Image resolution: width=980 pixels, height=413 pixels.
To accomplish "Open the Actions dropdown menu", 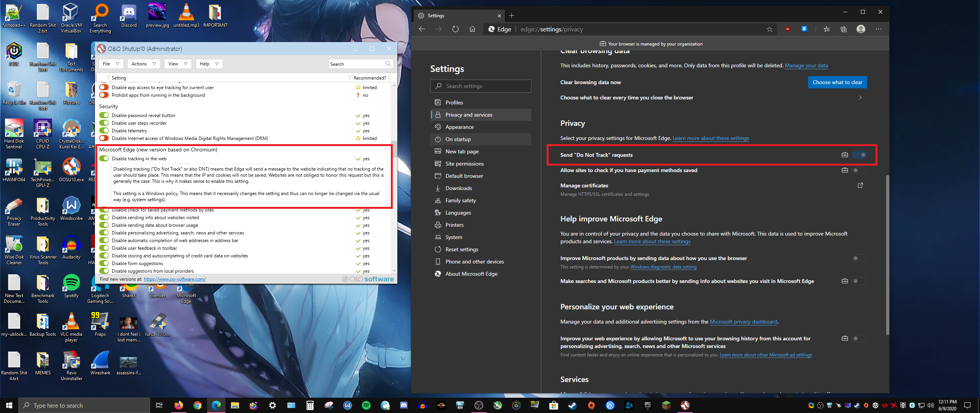I will pos(144,64).
